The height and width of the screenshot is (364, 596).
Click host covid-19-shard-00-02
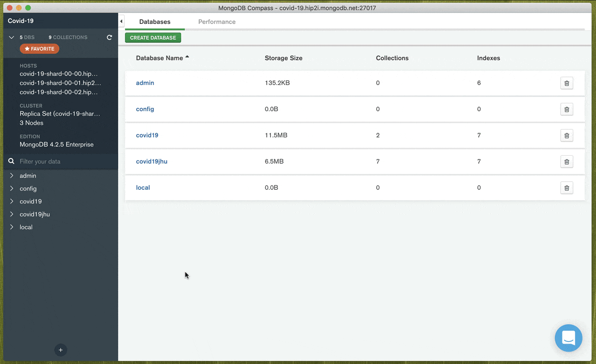click(x=59, y=92)
